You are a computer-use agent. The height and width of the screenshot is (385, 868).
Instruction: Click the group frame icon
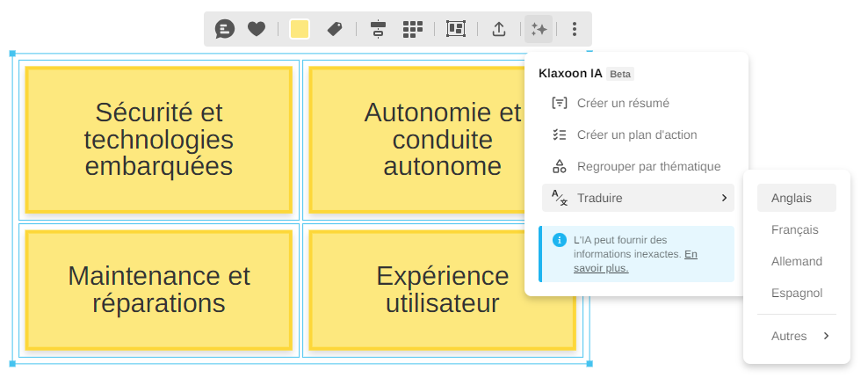click(455, 30)
